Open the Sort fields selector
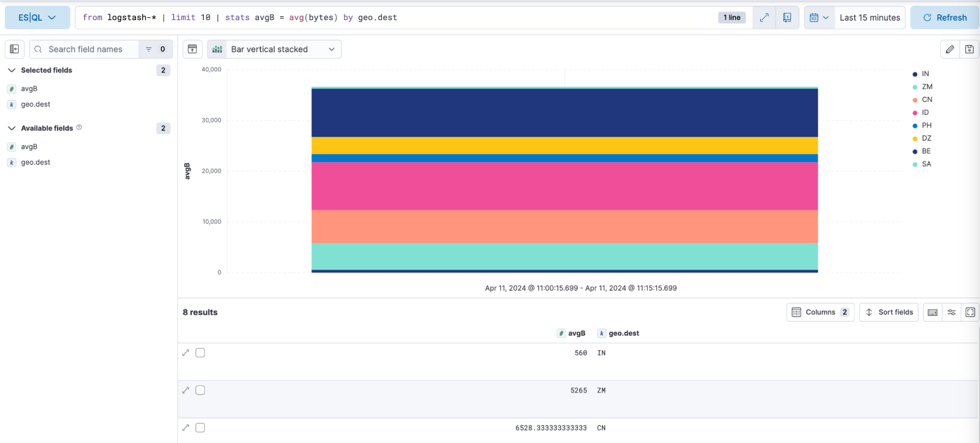The height and width of the screenshot is (443, 980). [889, 312]
